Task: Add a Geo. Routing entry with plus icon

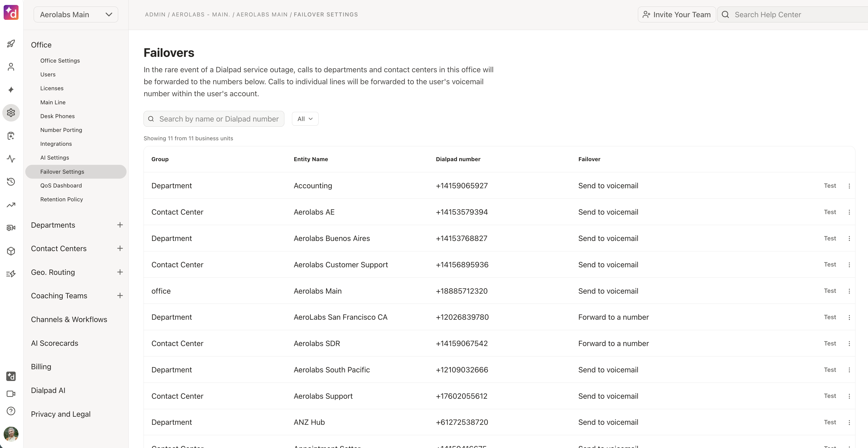Action: 120,272
